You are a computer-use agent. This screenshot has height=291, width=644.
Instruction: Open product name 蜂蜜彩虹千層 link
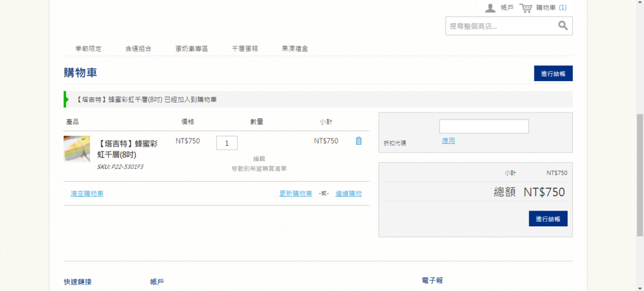click(127, 149)
